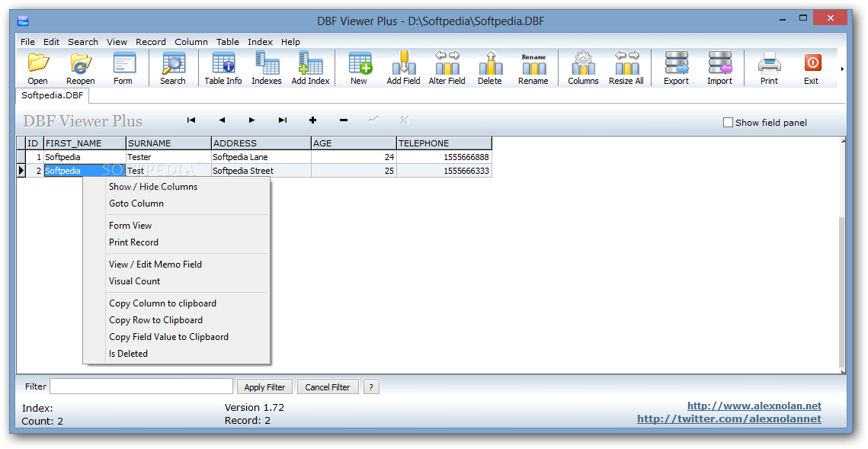The height and width of the screenshot is (449, 868).
Task: Click the Reopen toolbar icon
Action: coord(81,68)
